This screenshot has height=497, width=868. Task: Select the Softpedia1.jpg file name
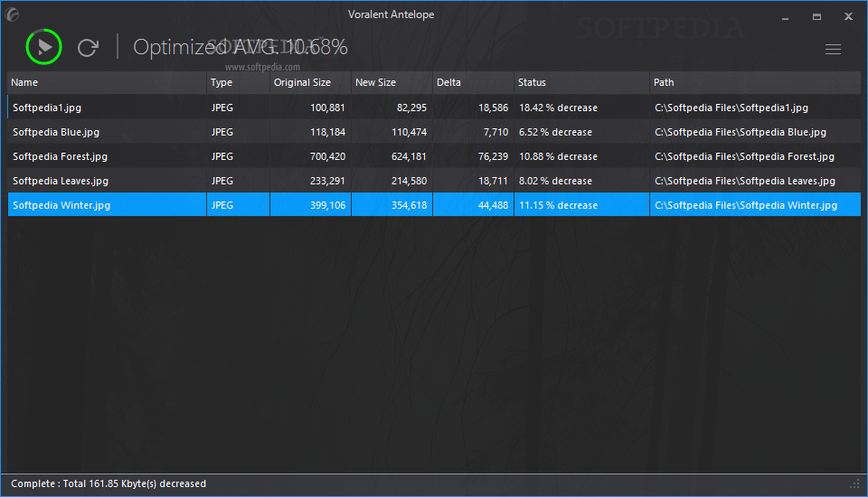tap(47, 108)
